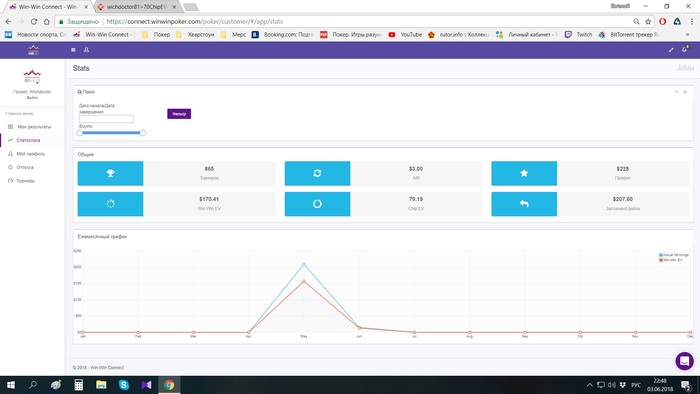Open Windows search in taskbar
Screen dimensions: 700x394
pyautogui.click(x=33, y=385)
